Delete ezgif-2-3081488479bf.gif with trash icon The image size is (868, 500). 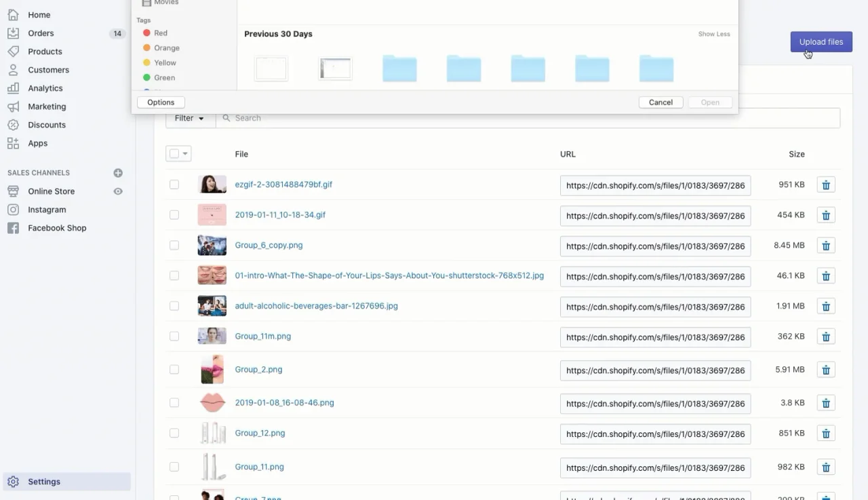click(x=826, y=185)
